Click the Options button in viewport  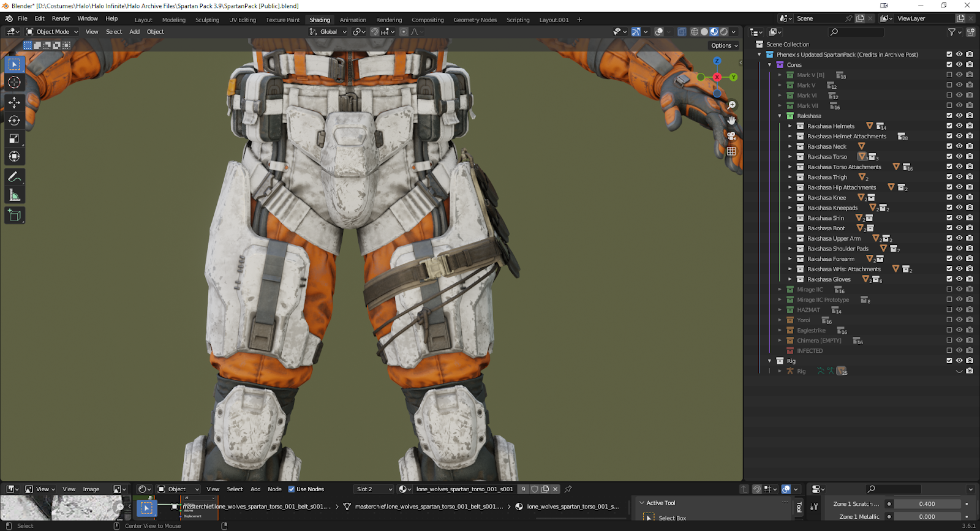point(724,45)
